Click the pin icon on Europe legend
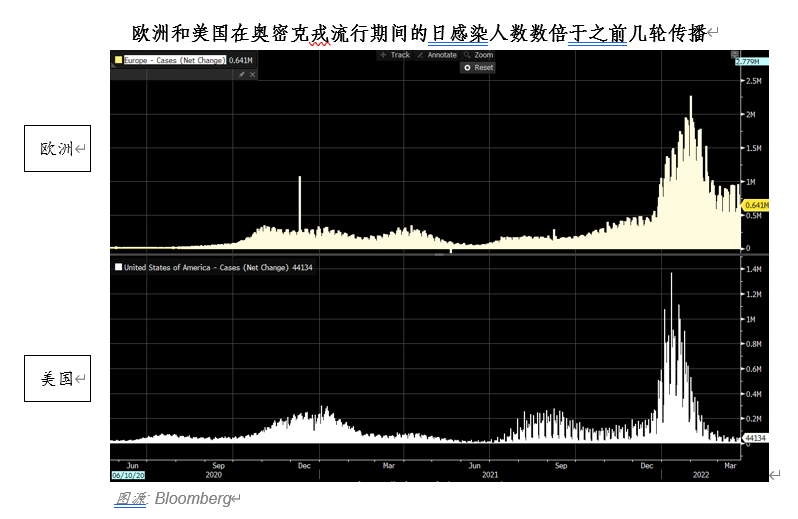798x519 pixels. click(242, 75)
